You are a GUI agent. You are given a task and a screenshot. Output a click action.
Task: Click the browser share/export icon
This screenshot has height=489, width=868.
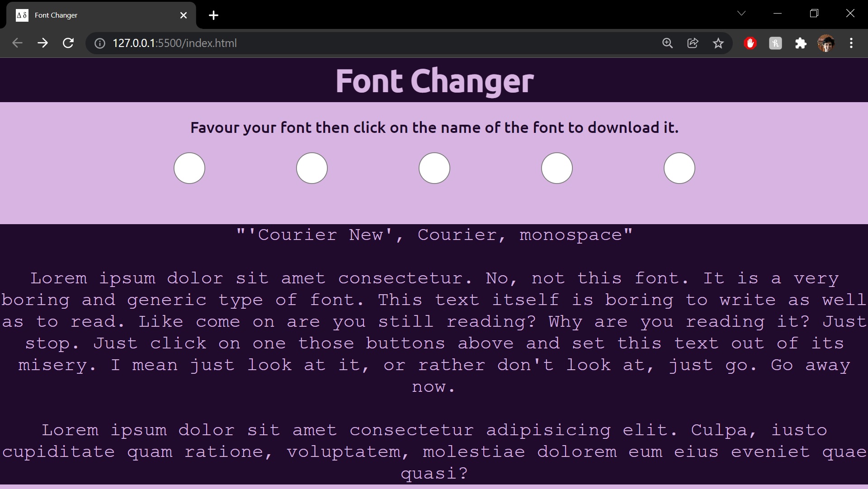[x=693, y=43]
